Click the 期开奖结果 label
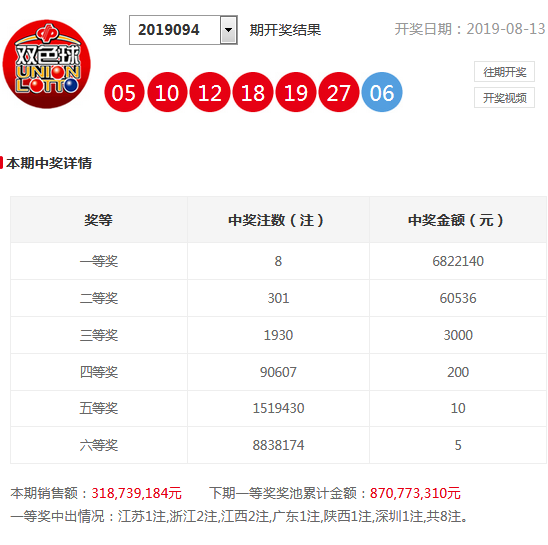 click(285, 30)
